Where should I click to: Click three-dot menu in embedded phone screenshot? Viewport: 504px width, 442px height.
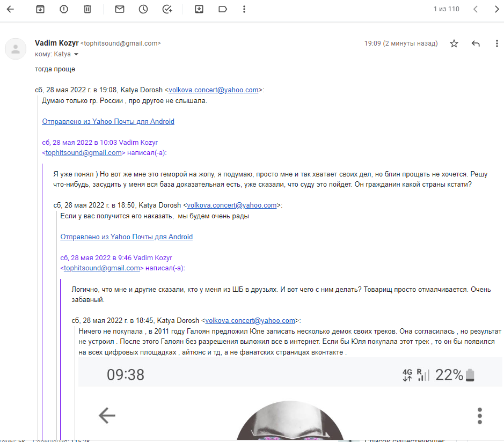click(x=479, y=416)
